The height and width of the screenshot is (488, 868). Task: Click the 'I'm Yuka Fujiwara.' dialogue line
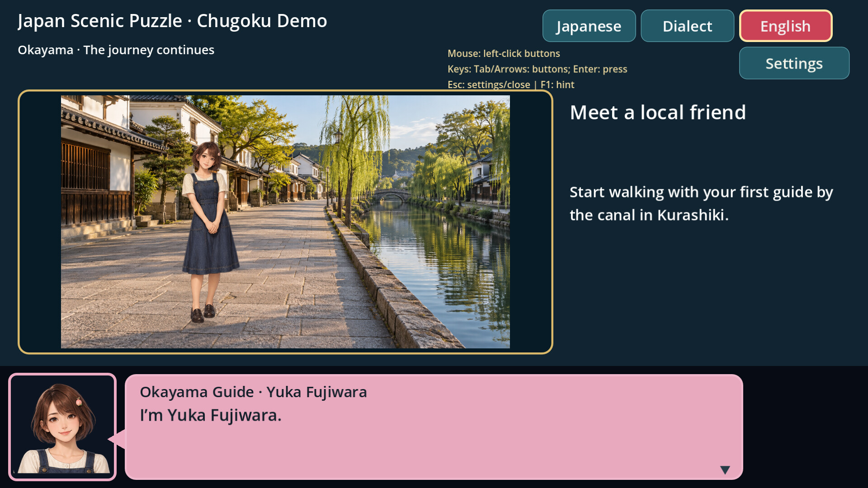(211, 415)
